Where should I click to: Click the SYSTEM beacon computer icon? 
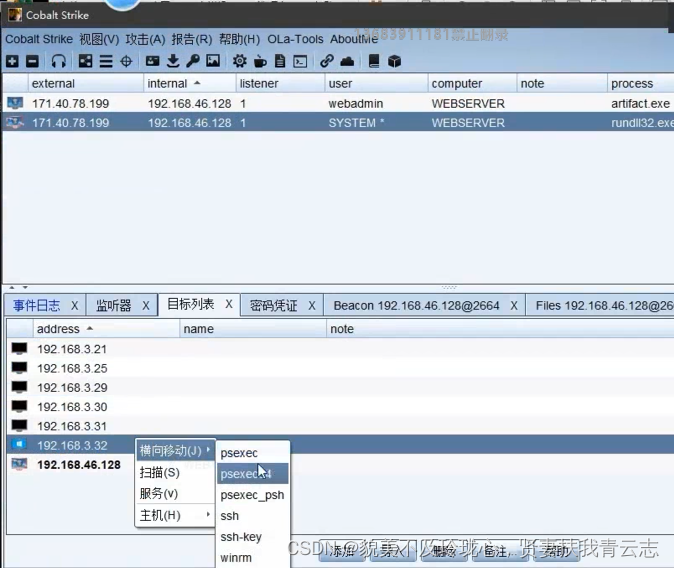coord(15,123)
